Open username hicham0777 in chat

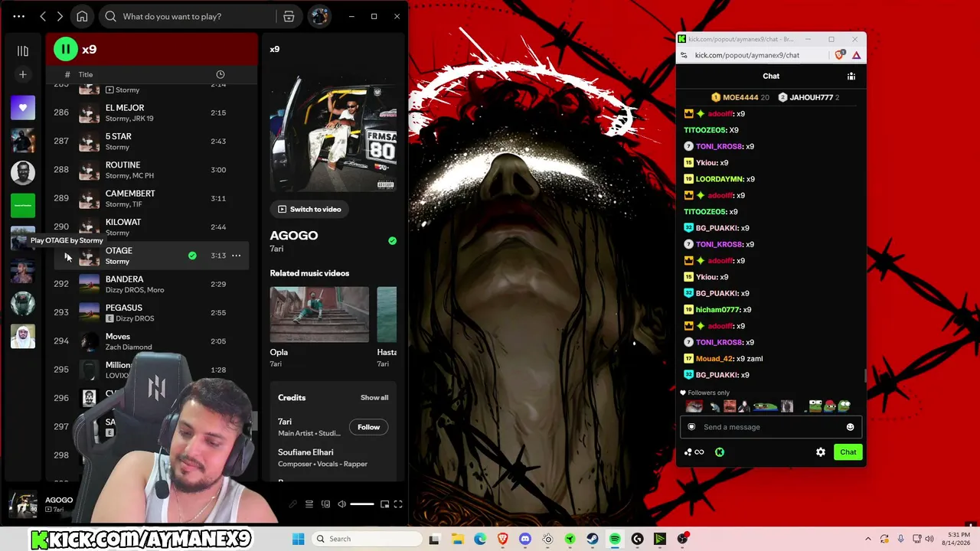(717, 310)
